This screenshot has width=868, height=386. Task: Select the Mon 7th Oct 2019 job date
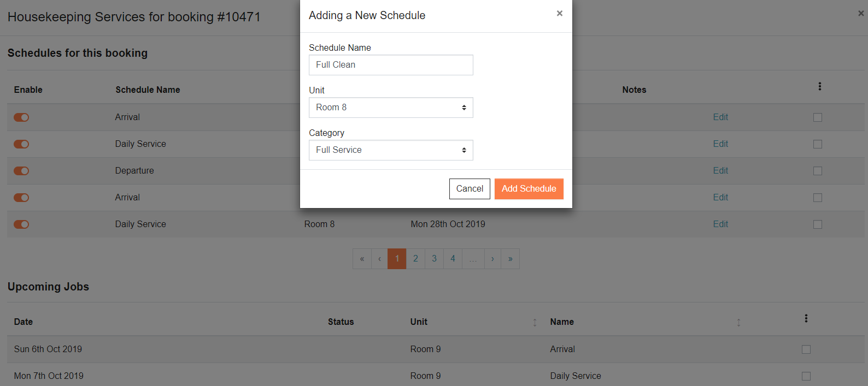49,376
